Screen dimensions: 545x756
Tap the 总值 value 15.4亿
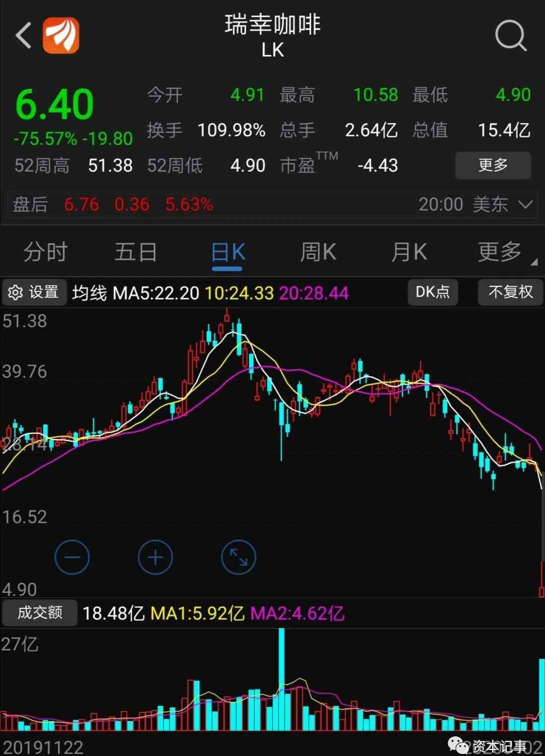[504, 130]
